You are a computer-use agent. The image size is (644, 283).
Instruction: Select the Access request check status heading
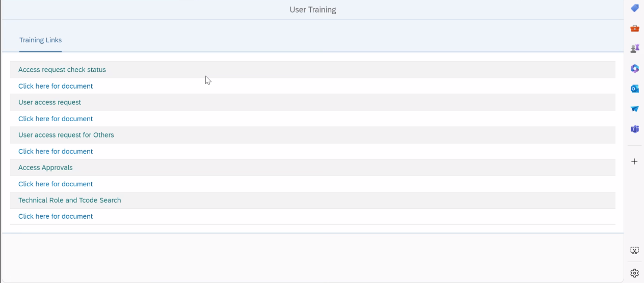click(62, 70)
